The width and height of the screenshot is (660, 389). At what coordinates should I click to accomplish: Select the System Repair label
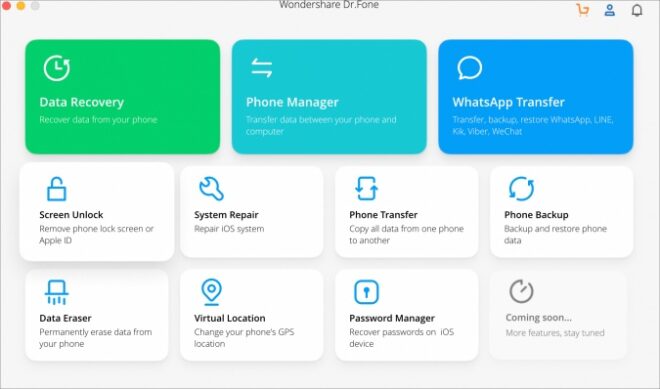coord(226,215)
